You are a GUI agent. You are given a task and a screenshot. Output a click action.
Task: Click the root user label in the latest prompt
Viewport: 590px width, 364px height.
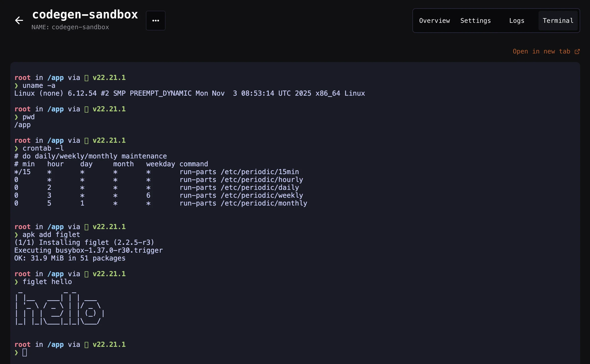point(22,344)
